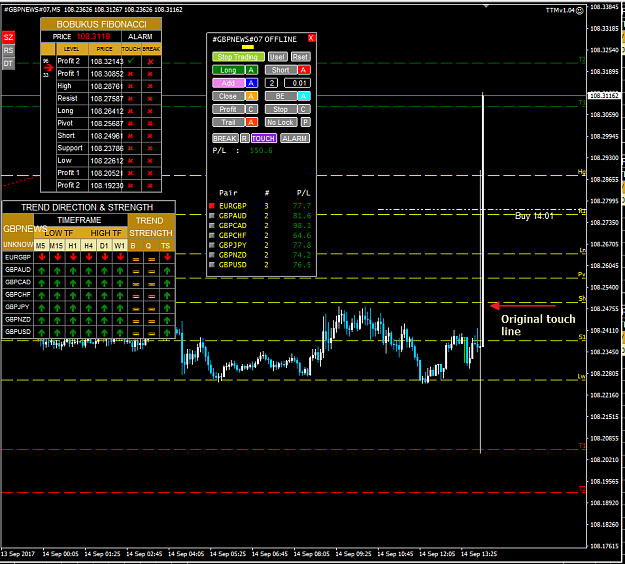Click the grey square next to GBPAUD pair
The width and height of the screenshot is (625, 564).
point(212,216)
